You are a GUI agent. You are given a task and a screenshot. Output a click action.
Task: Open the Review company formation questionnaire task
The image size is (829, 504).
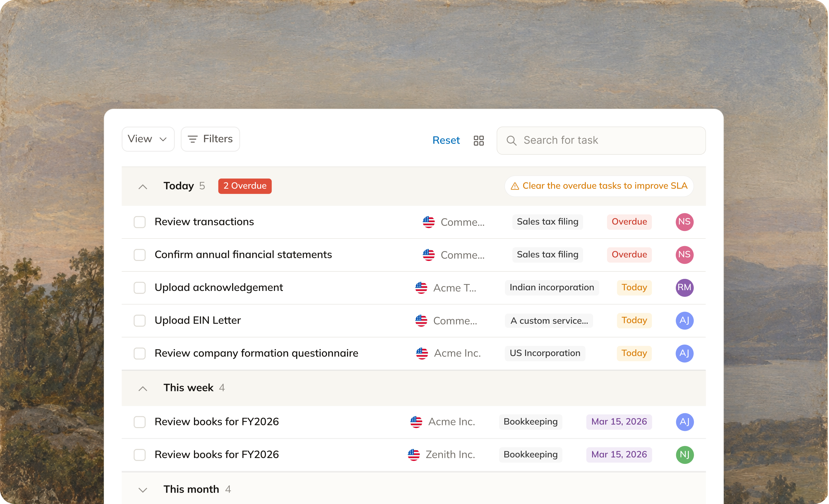pos(256,353)
